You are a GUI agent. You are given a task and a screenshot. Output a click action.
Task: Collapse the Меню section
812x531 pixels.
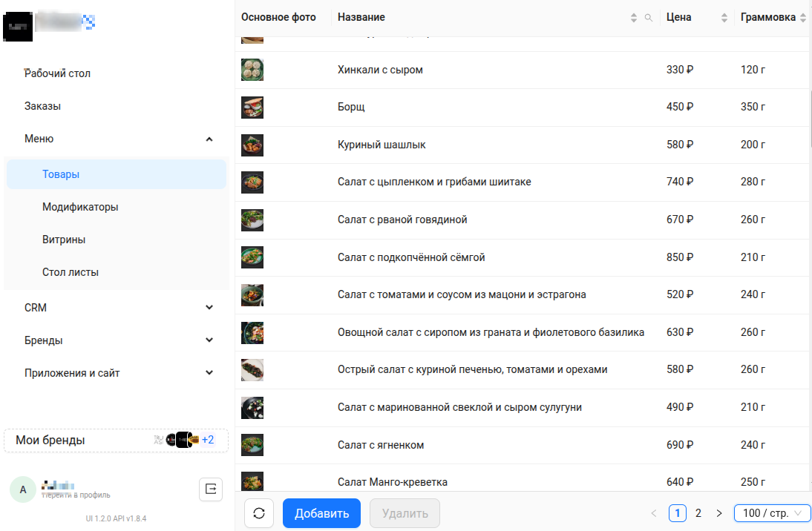[x=209, y=139]
